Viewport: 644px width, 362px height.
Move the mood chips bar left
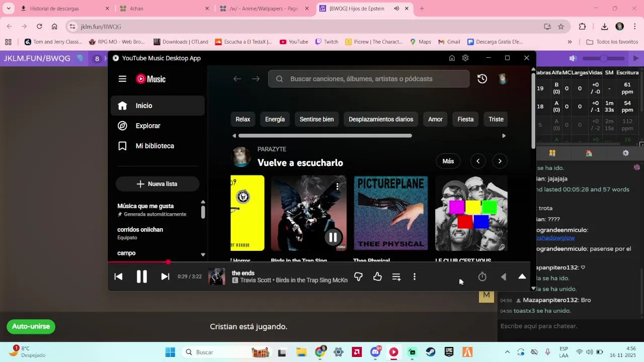[x=234, y=136]
